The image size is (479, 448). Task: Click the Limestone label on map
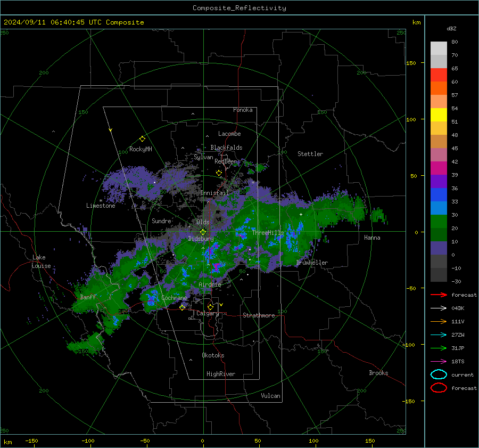coord(101,206)
